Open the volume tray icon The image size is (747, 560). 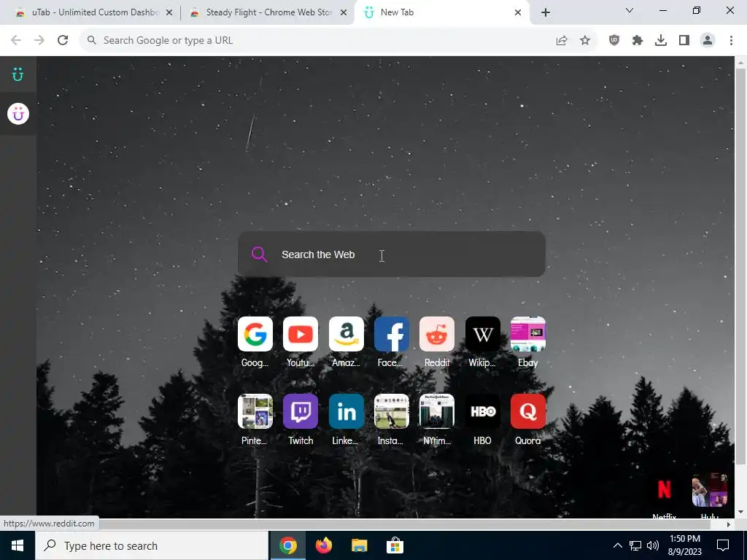click(x=653, y=545)
